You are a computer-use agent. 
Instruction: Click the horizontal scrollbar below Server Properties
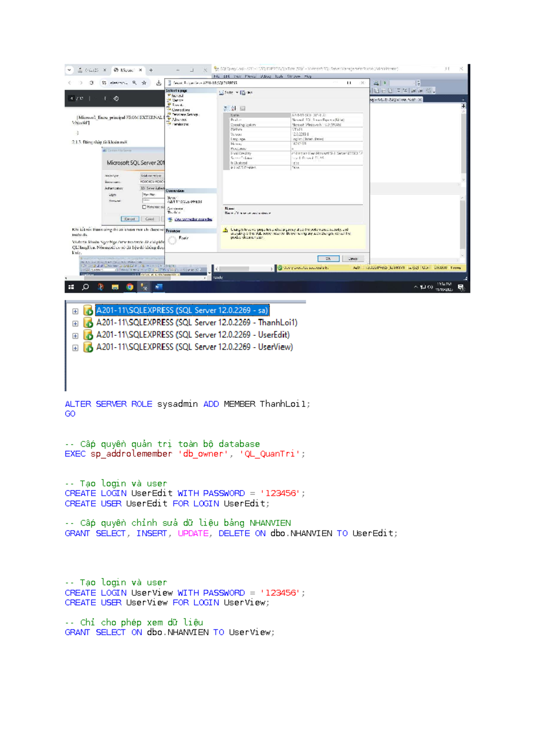point(244,269)
